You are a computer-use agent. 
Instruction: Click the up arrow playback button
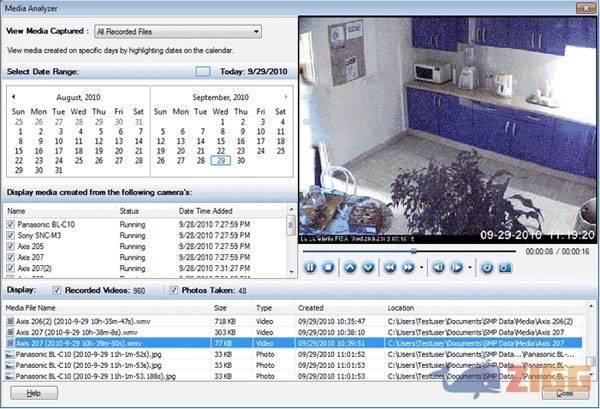350,267
